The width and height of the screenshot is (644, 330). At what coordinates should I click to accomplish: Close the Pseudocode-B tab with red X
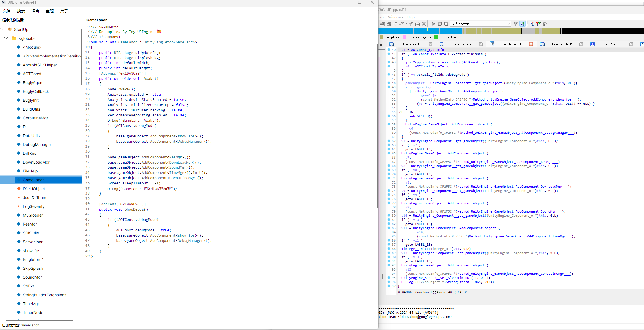click(531, 44)
